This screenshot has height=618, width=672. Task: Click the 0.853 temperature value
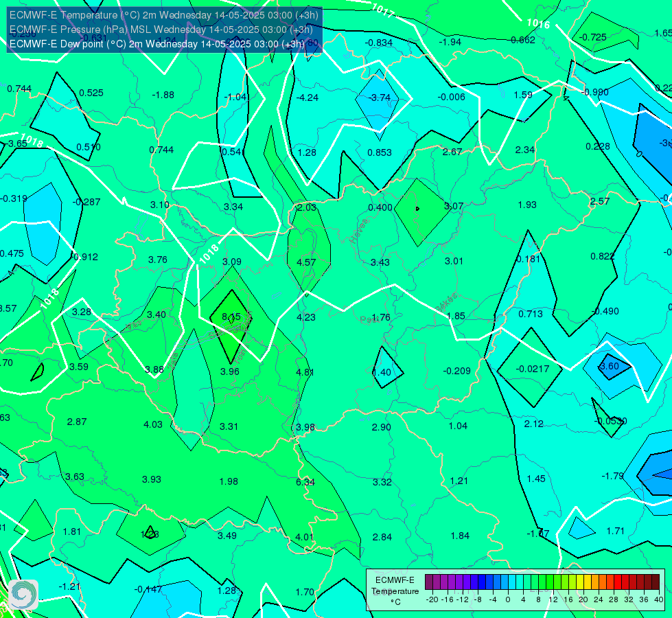pos(380,152)
